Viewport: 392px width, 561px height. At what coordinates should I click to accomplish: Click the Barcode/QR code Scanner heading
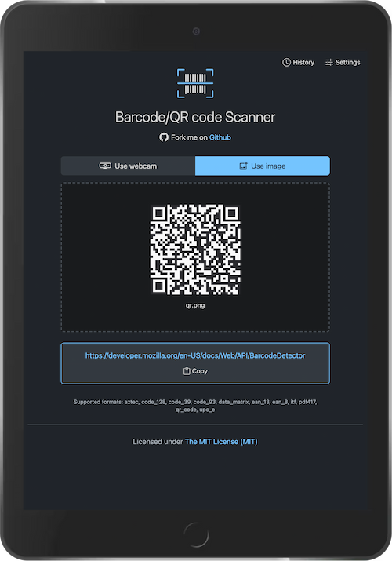195,118
